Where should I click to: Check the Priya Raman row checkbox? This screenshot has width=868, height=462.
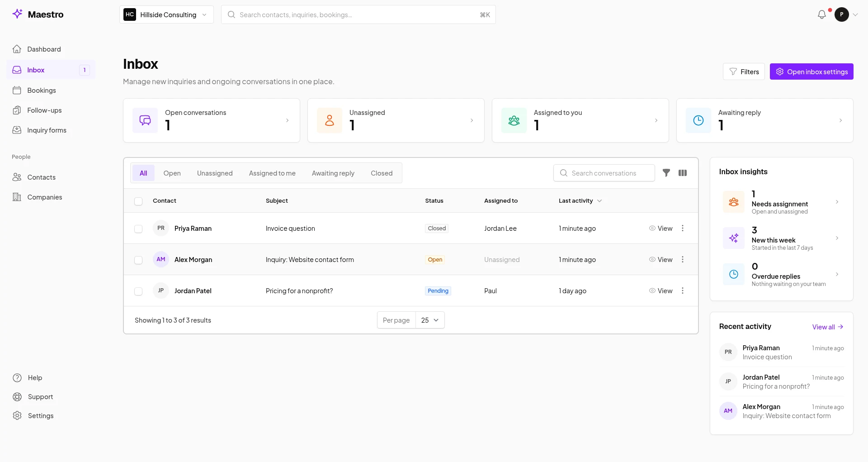(138, 229)
